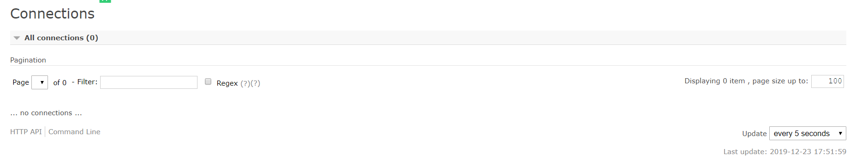Click the arrow on every 5 seconds selector

click(840, 133)
